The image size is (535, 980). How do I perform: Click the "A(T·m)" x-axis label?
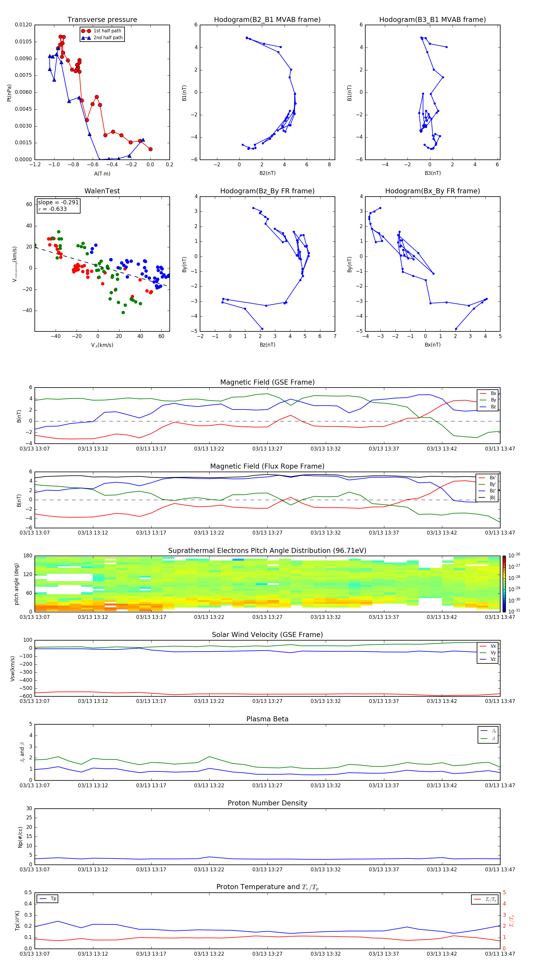coord(102,174)
